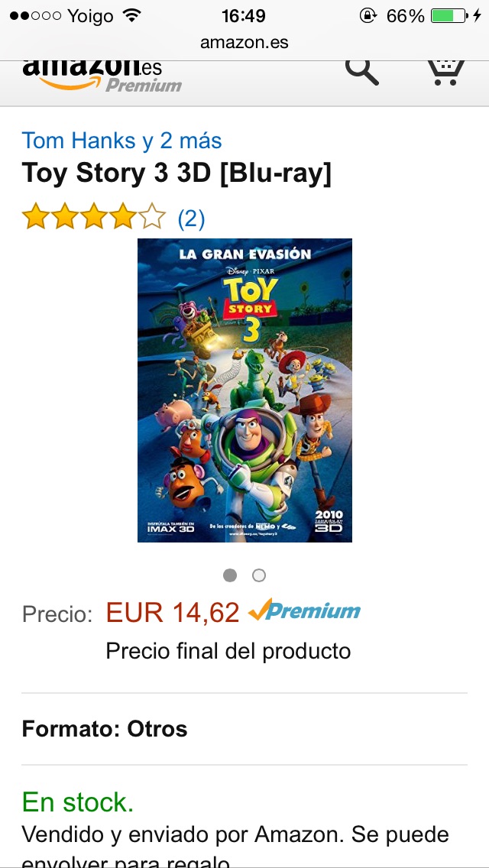Open the shopping cart icon

(x=445, y=73)
